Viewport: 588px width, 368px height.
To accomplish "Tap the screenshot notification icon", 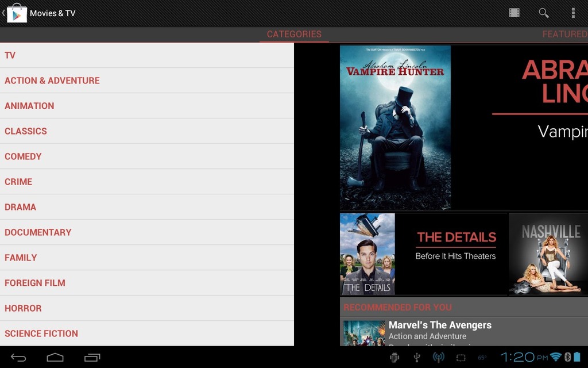I will (x=461, y=358).
